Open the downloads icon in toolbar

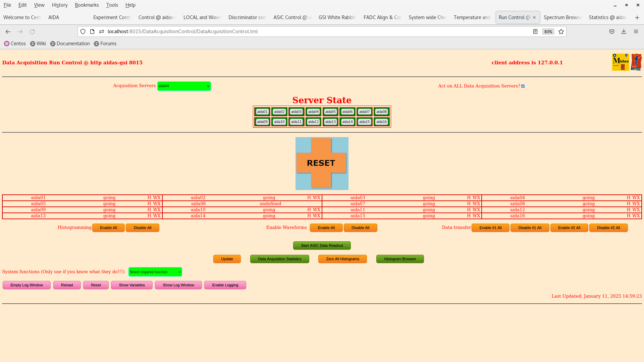[624, 32]
